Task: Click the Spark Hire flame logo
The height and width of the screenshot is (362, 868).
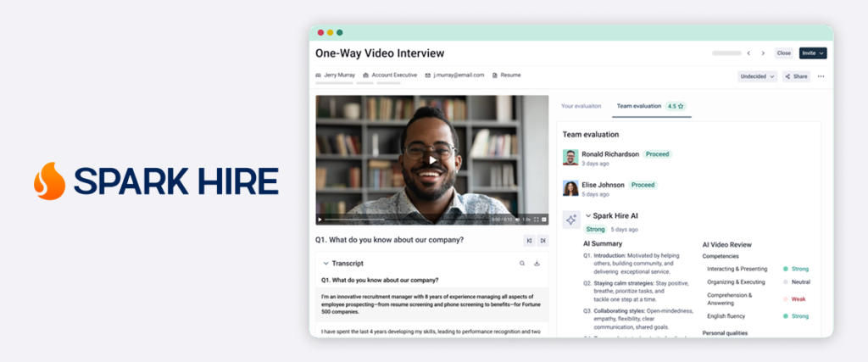Action: pos(49,181)
